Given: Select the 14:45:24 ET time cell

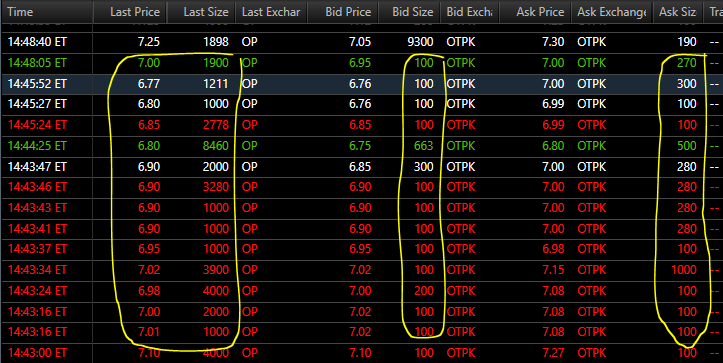Looking at the screenshot, I should click(x=37, y=125).
